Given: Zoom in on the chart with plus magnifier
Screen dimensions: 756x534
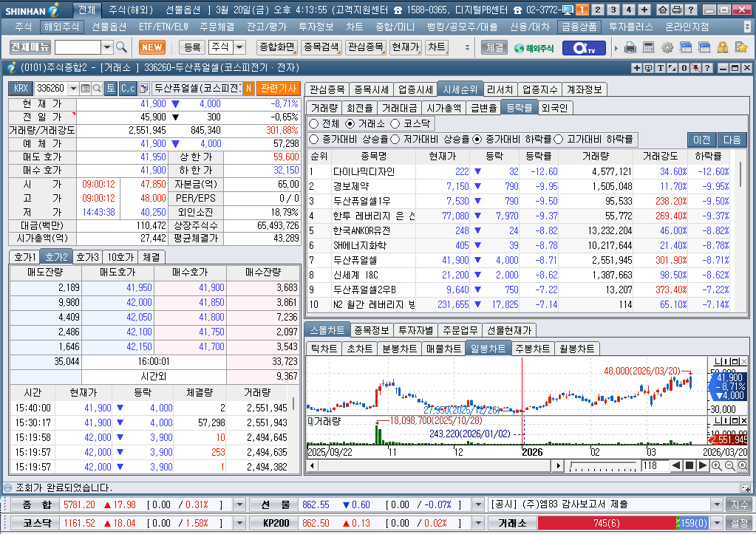Looking at the screenshot, I should 717,465.
